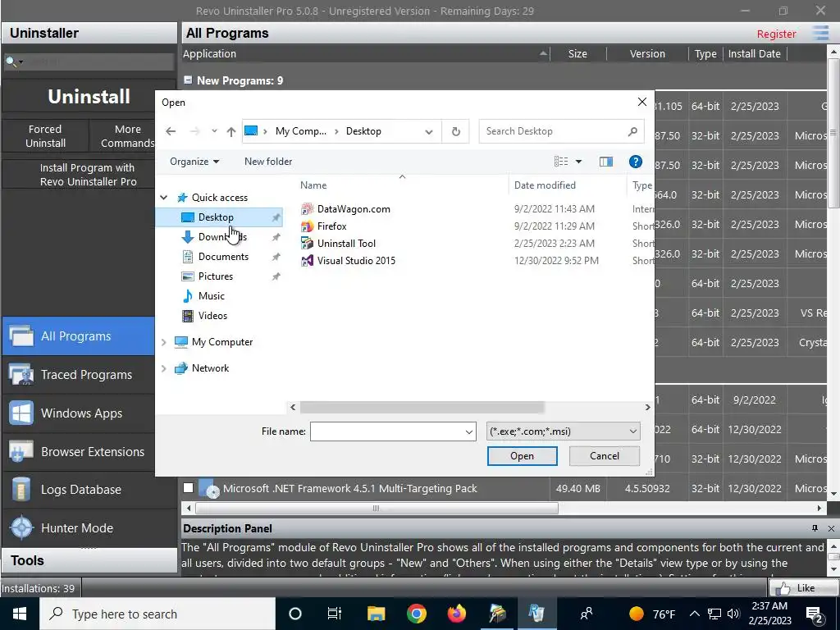Open the view options dropdown arrow
The height and width of the screenshot is (630, 840).
point(578,162)
